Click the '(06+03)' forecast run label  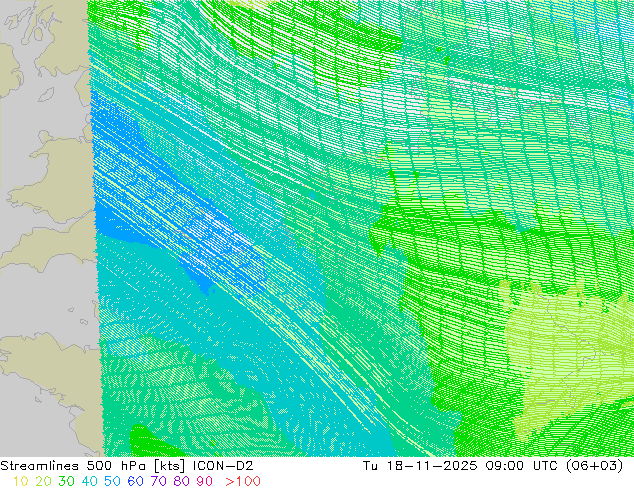pos(595,466)
